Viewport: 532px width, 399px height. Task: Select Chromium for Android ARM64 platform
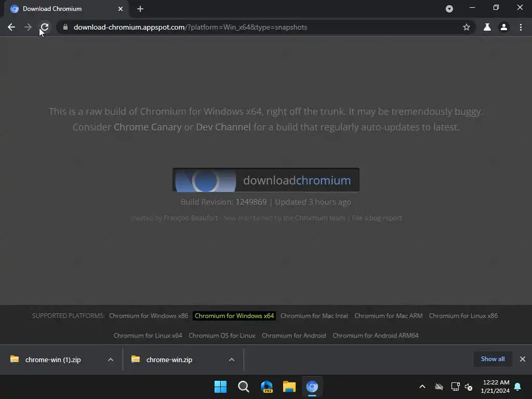click(x=376, y=335)
